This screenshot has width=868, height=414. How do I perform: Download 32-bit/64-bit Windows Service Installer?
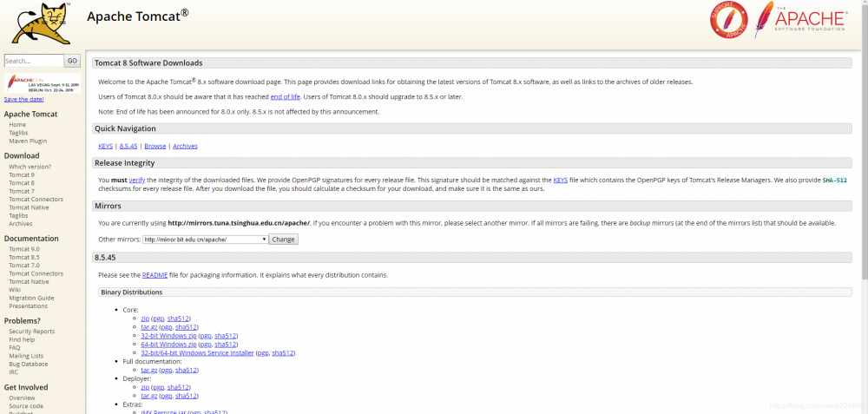pos(198,353)
